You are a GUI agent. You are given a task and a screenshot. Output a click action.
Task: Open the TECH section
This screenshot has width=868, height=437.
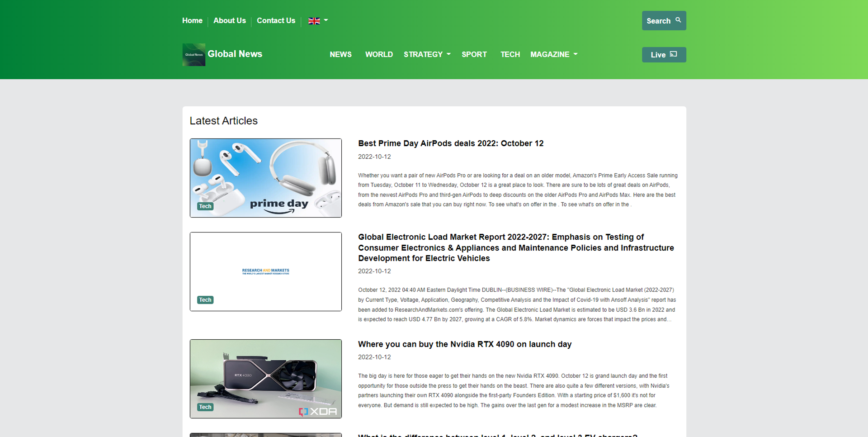pyautogui.click(x=510, y=54)
